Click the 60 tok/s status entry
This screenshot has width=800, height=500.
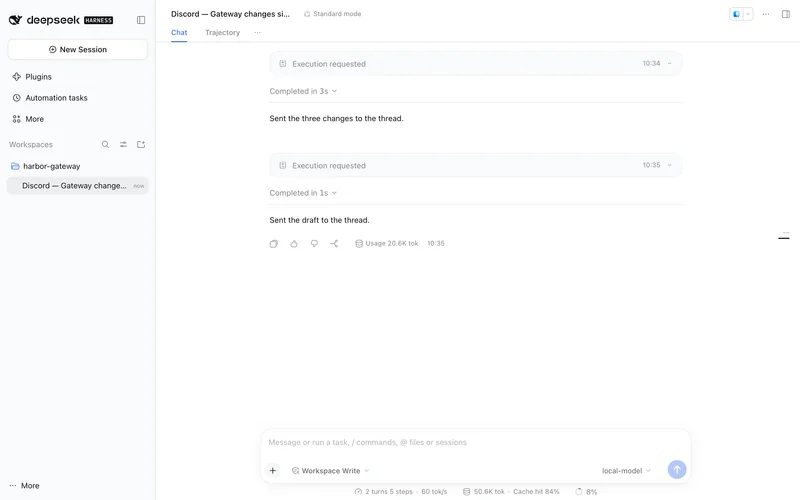[434, 492]
